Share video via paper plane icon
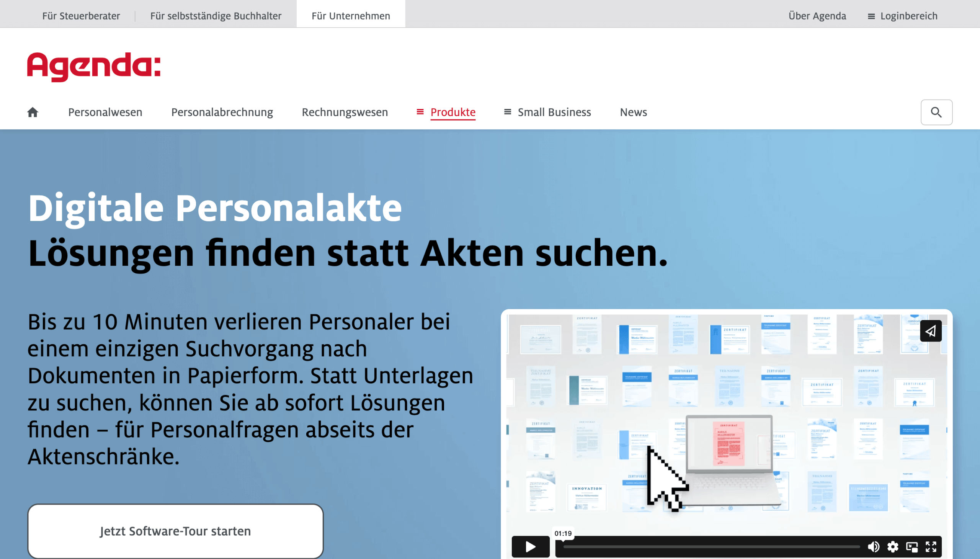 (931, 331)
